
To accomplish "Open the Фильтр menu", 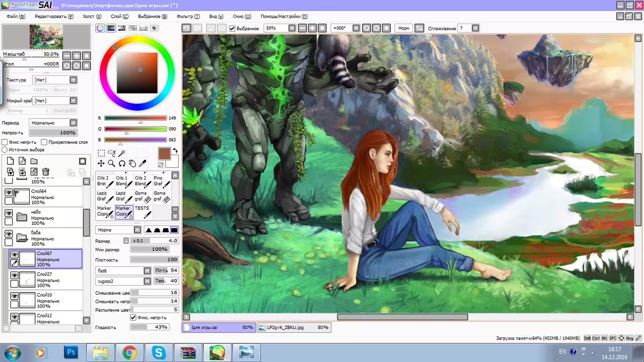I will [188, 16].
